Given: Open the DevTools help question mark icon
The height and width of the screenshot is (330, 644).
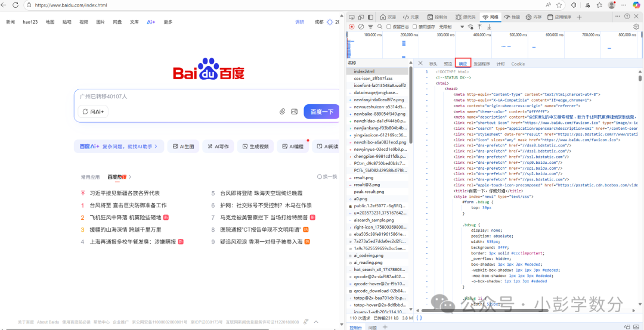Looking at the screenshot, I should click(x=627, y=17).
